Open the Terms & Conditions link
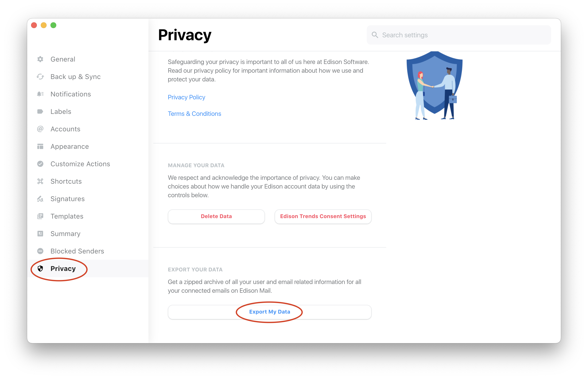588x379 pixels. tap(194, 114)
